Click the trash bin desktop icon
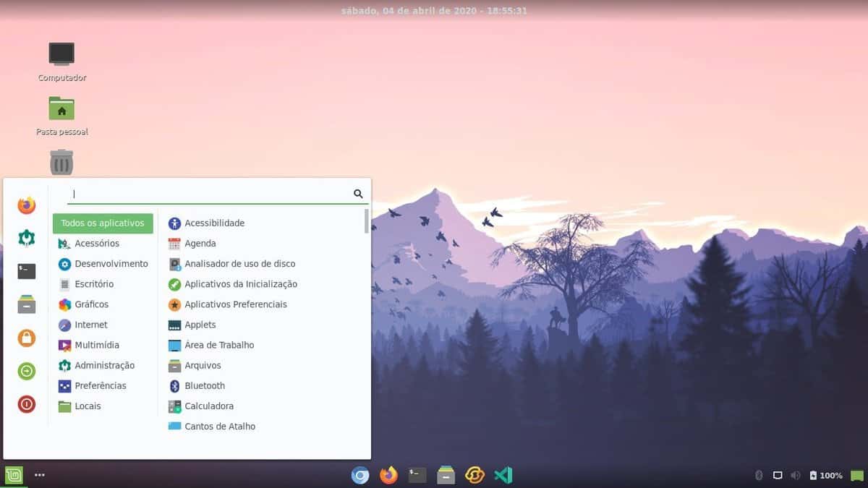Viewport: 868px width, 488px height. pyautogui.click(x=61, y=162)
